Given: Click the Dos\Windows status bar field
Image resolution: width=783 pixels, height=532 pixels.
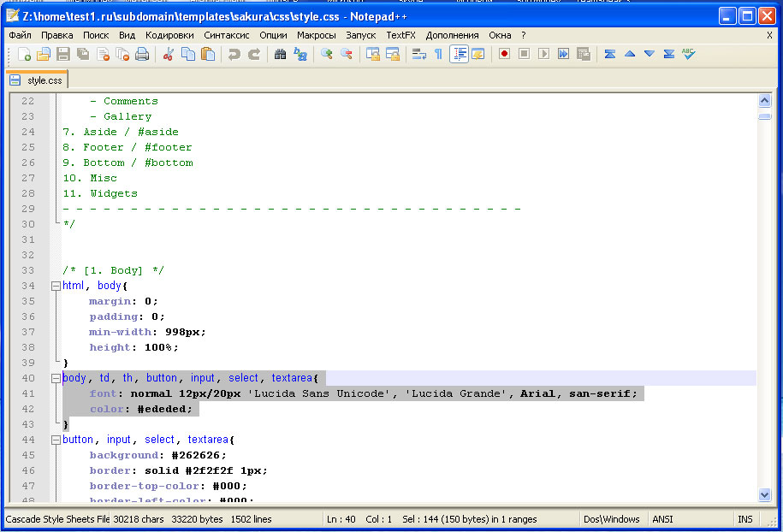Looking at the screenshot, I should click(x=611, y=519).
